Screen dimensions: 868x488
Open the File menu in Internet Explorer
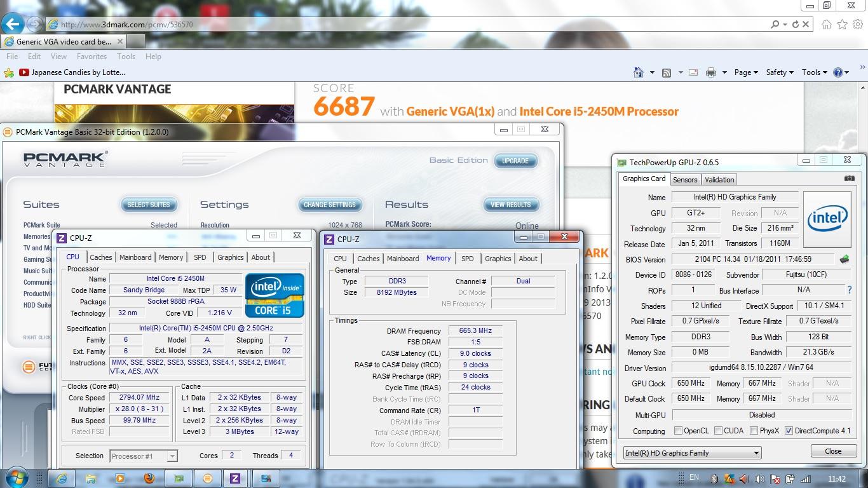coord(12,57)
